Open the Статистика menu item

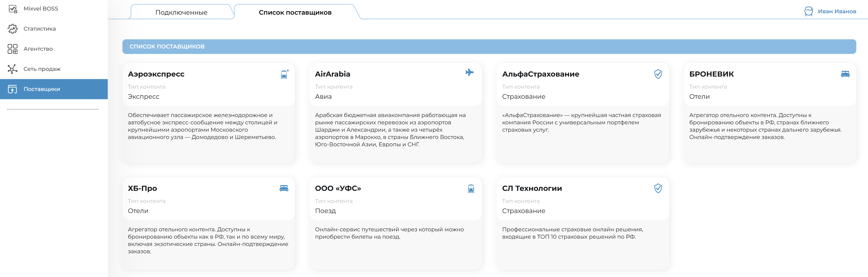(x=39, y=29)
